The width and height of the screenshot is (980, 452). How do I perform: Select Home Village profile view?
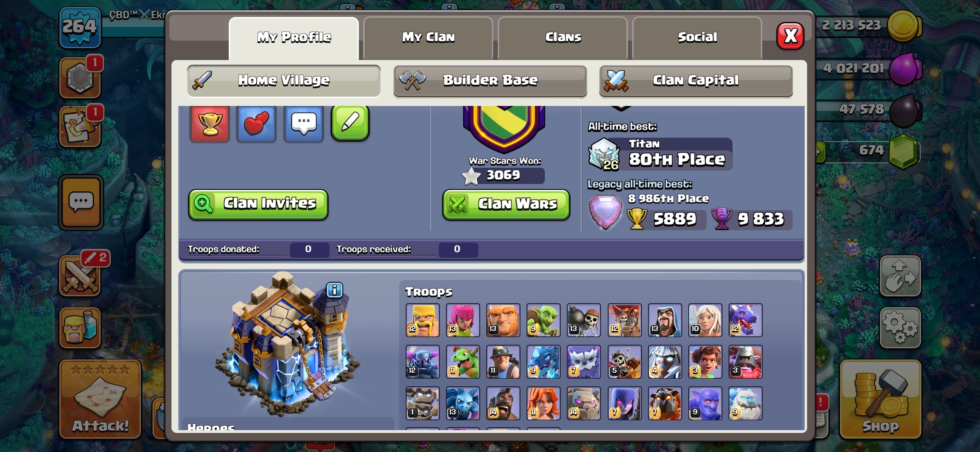tap(284, 81)
